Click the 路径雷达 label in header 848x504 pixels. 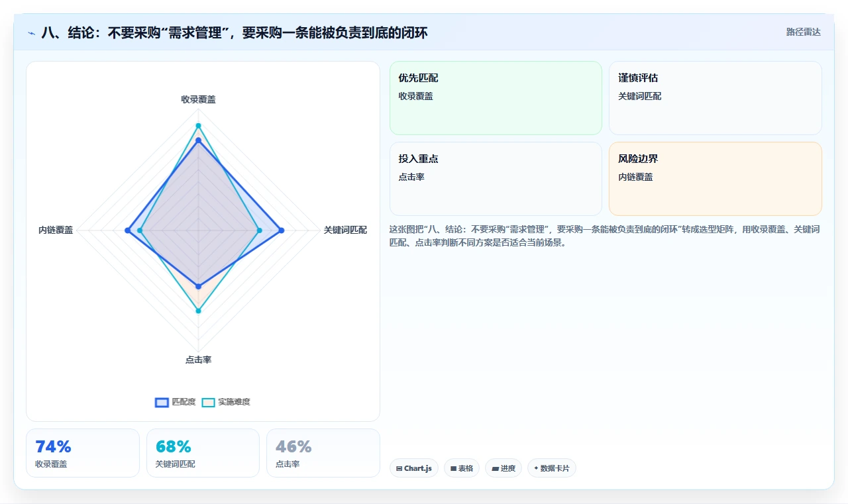(x=803, y=32)
